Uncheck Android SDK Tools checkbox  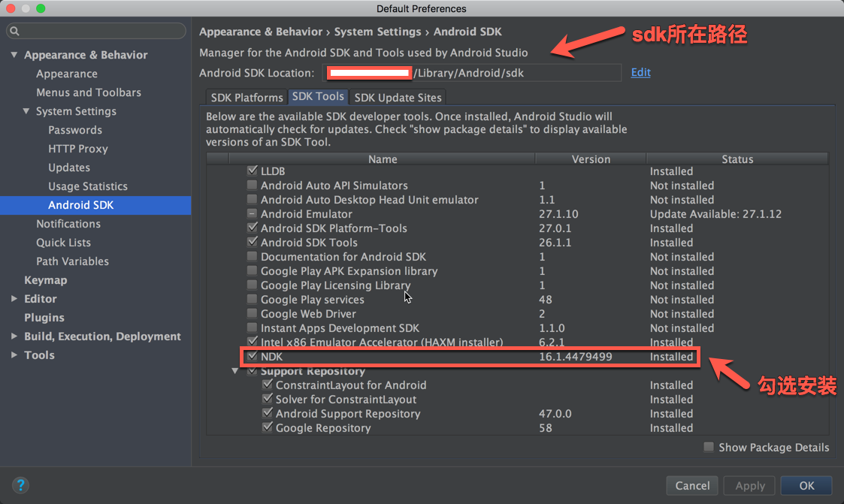252,242
